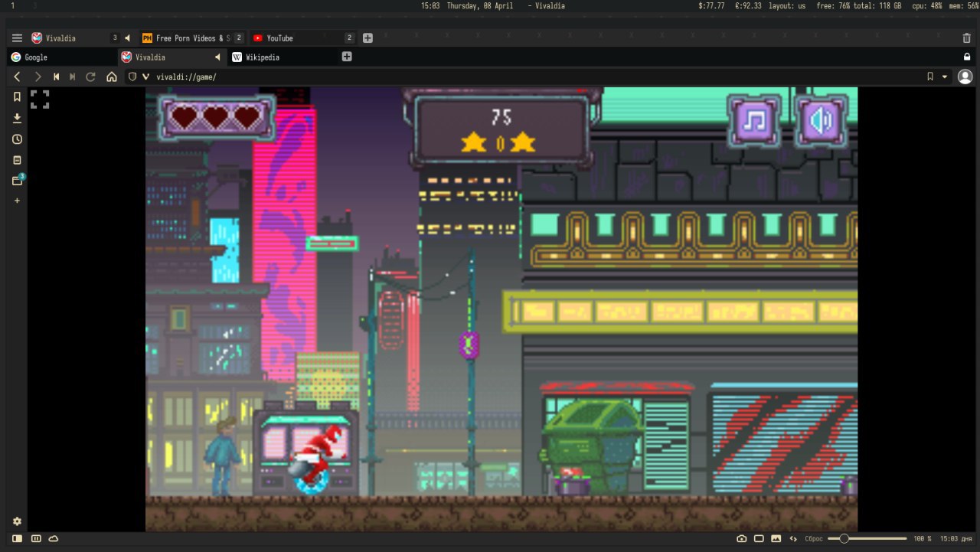Toggle the tab bar lock icon
The height and width of the screenshot is (552, 980).
click(966, 57)
